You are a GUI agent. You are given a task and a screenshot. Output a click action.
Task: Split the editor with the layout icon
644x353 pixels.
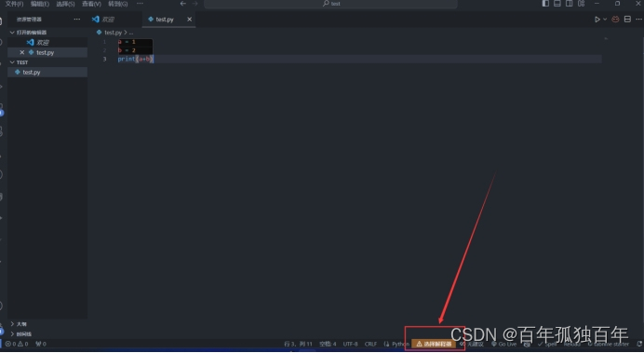tap(627, 20)
